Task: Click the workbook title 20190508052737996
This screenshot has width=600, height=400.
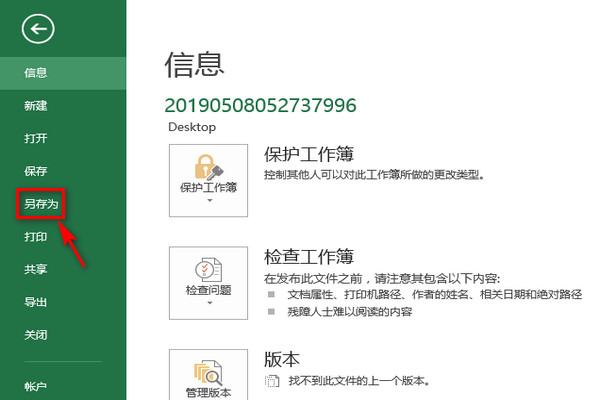Action: (261, 105)
